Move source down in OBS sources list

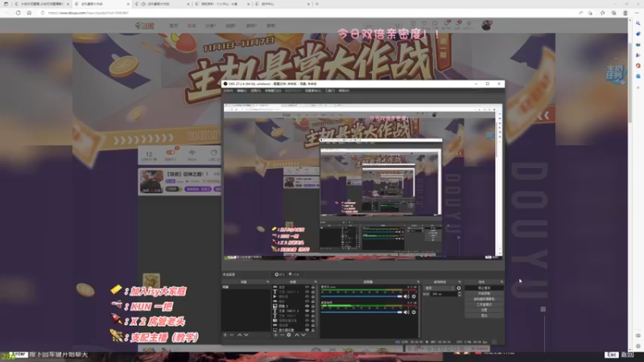tap(303, 335)
